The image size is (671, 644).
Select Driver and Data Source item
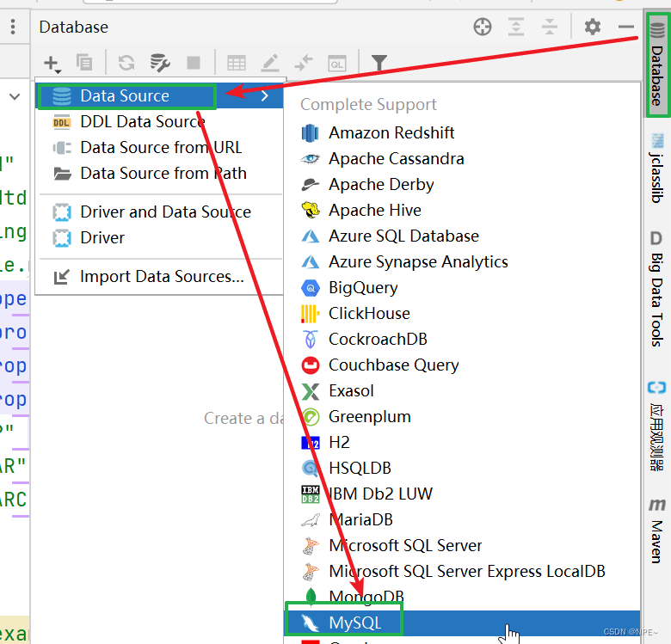coord(159,212)
